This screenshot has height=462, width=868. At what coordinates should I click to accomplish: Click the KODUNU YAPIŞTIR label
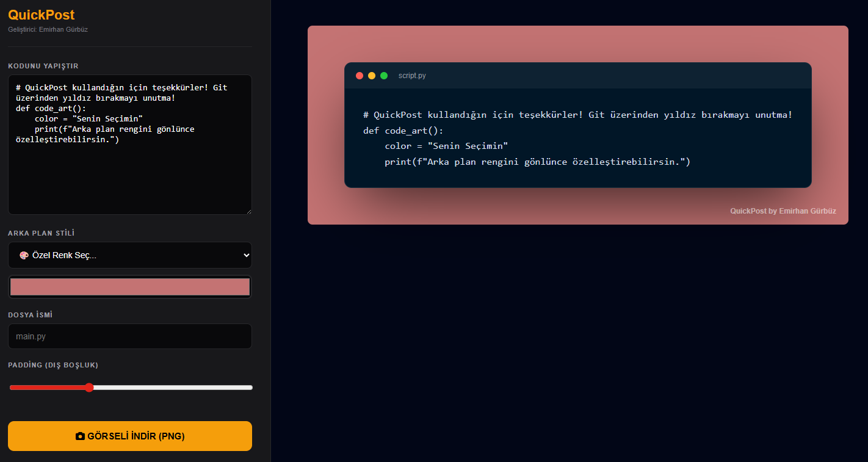(x=43, y=66)
